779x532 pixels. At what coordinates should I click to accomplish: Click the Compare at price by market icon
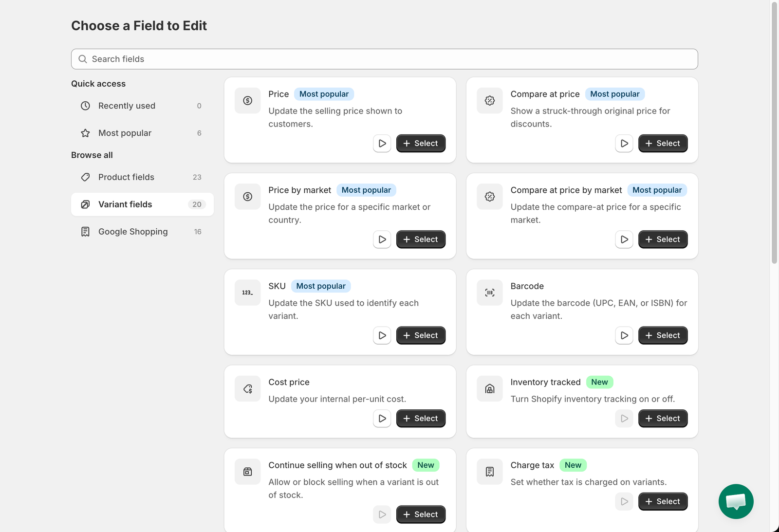490,197
